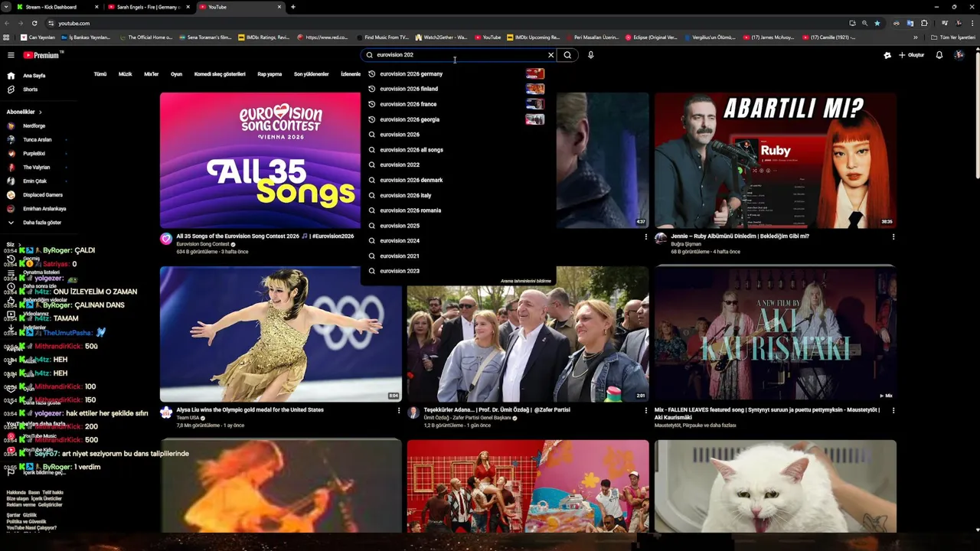Click the bookmark star in address bar
This screenshot has height=551, width=980.
pos(877,23)
